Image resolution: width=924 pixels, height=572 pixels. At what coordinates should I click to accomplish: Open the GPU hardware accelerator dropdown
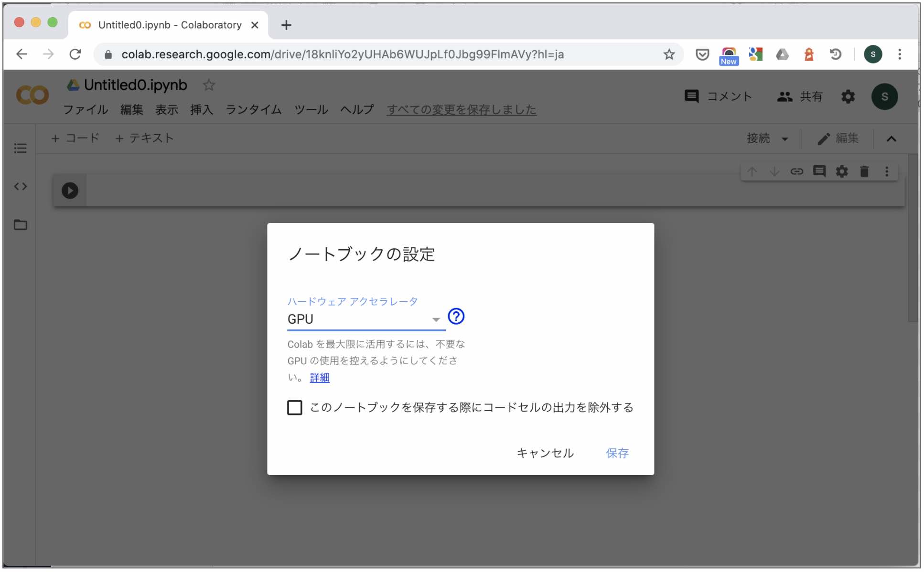pos(366,319)
